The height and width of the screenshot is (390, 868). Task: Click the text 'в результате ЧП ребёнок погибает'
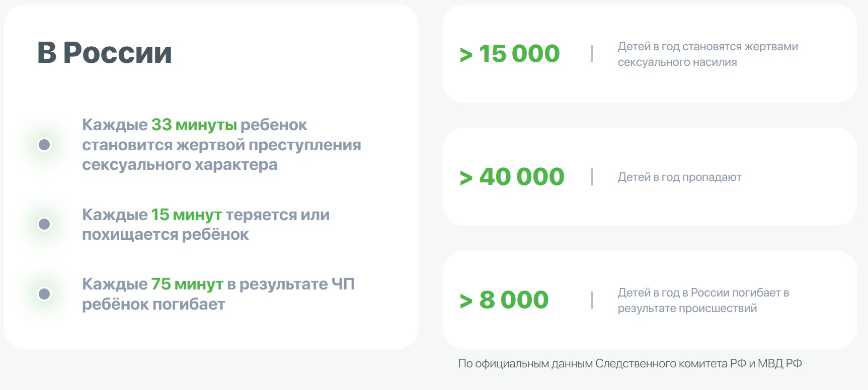(x=218, y=294)
